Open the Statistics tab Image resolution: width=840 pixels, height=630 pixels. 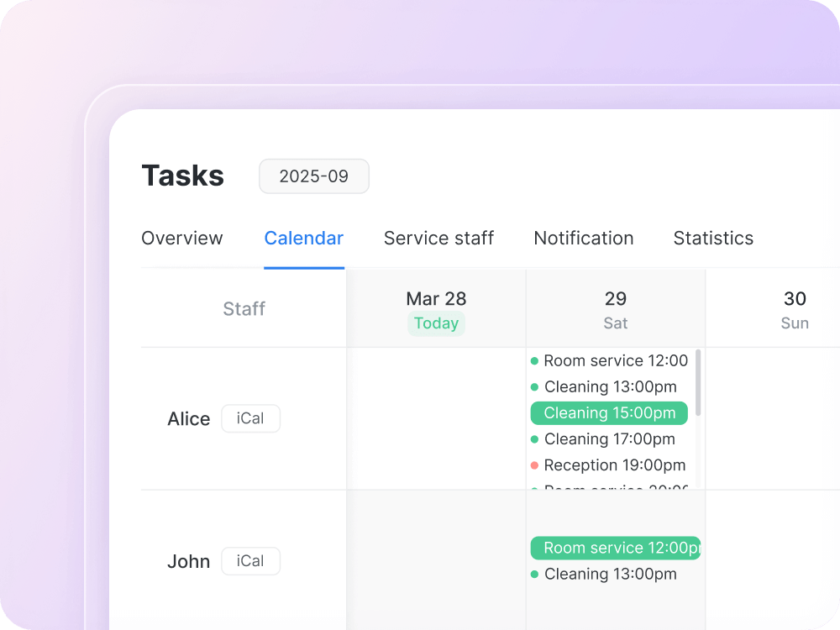[x=712, y=238]
